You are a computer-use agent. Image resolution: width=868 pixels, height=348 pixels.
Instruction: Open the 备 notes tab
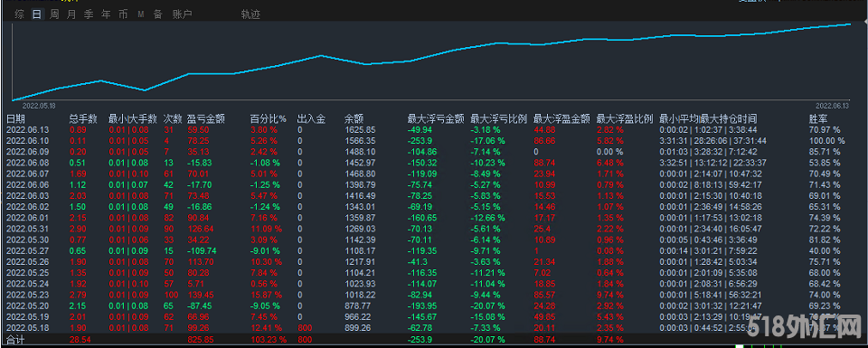[x=157, y=14]
